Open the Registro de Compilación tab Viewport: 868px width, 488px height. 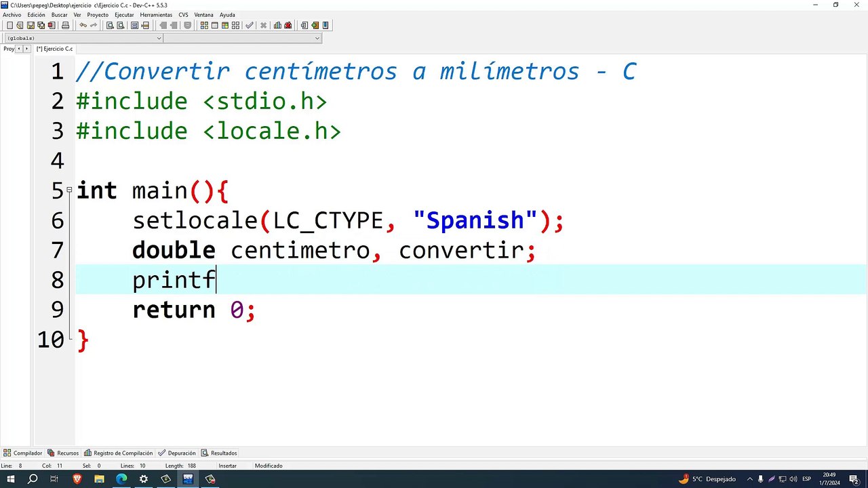pyautogui.click(x=119, y=453)
